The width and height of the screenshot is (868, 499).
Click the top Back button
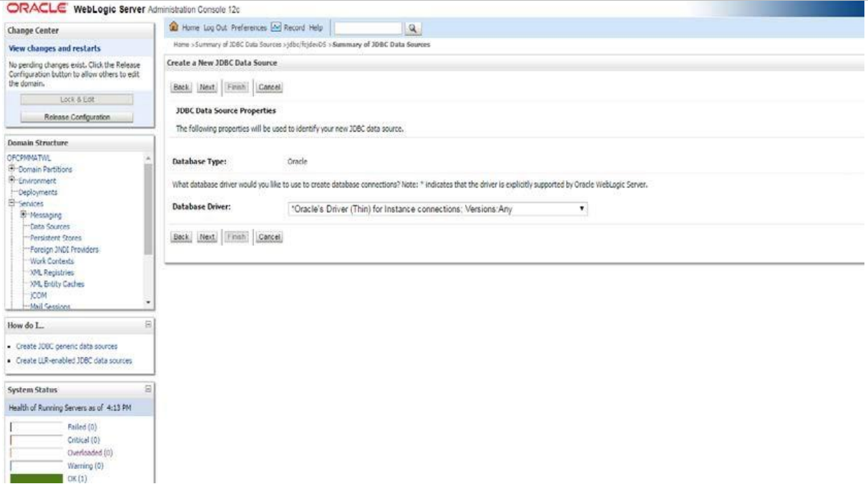[181, 87]
